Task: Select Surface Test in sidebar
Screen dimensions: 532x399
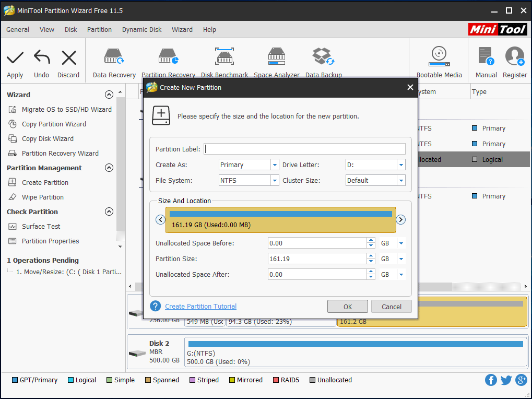Action: point(41,226)
